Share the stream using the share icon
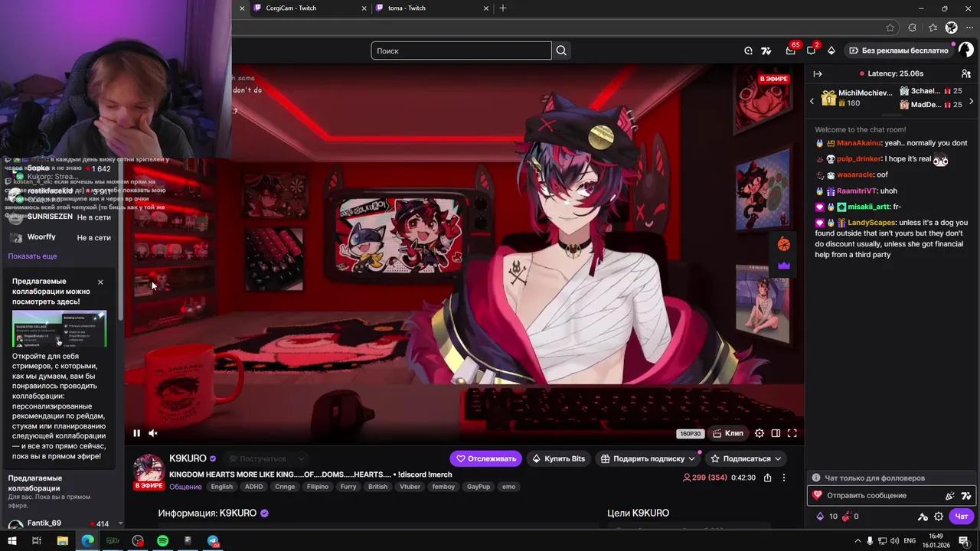 (768, 478)
